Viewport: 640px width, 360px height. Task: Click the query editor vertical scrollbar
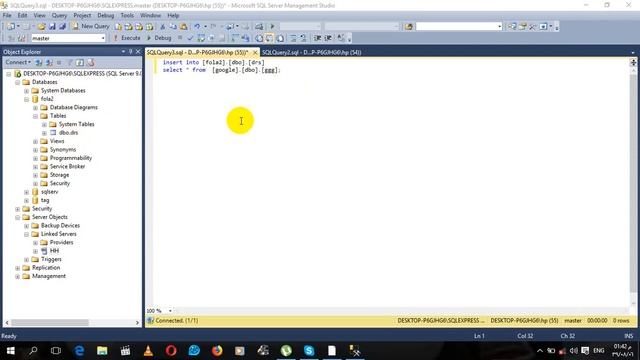coord(633,184)
